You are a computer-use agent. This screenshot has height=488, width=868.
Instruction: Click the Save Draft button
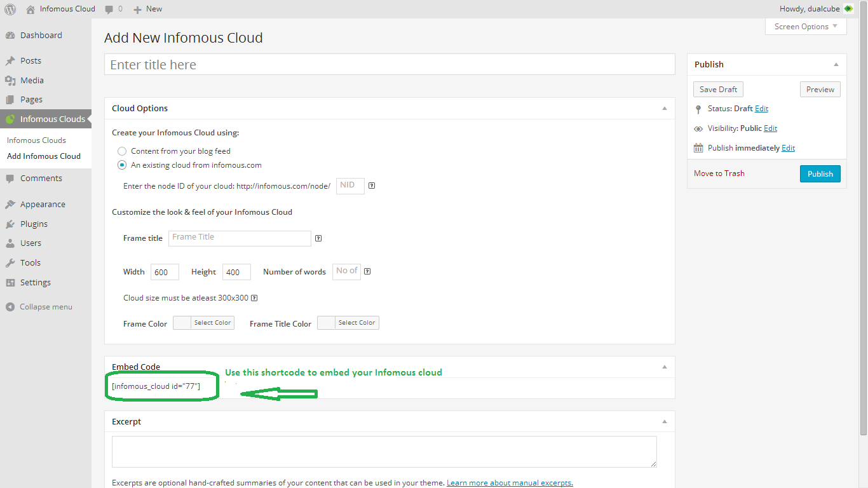[718, 90]
